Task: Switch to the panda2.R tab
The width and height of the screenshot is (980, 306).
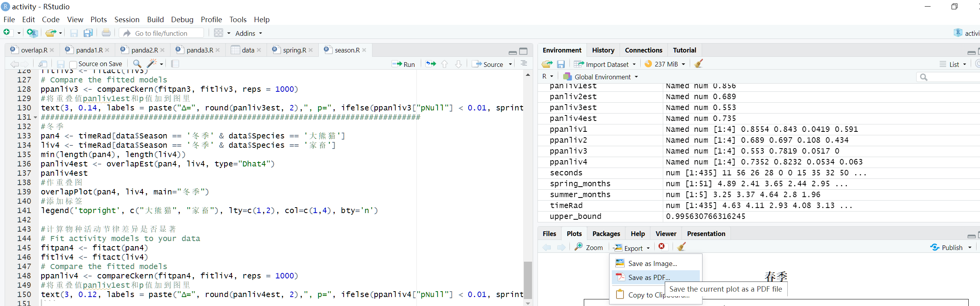Action: [x=144, y=50]
